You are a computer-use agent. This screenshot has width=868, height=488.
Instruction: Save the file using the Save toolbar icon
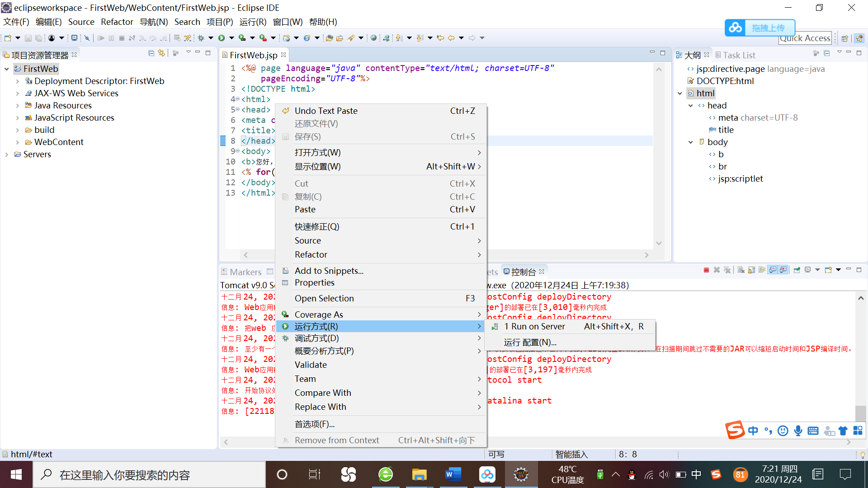[x=28, y=38]
